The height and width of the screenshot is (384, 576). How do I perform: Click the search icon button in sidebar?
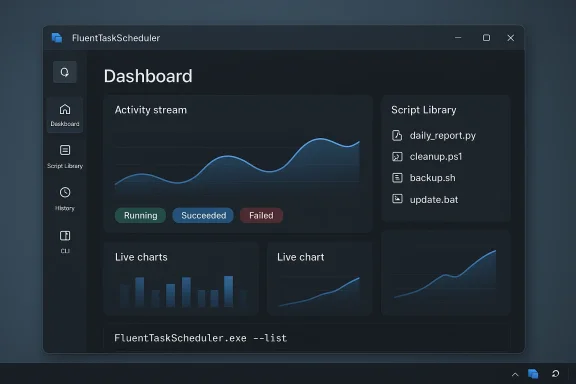tap(65, 72)
